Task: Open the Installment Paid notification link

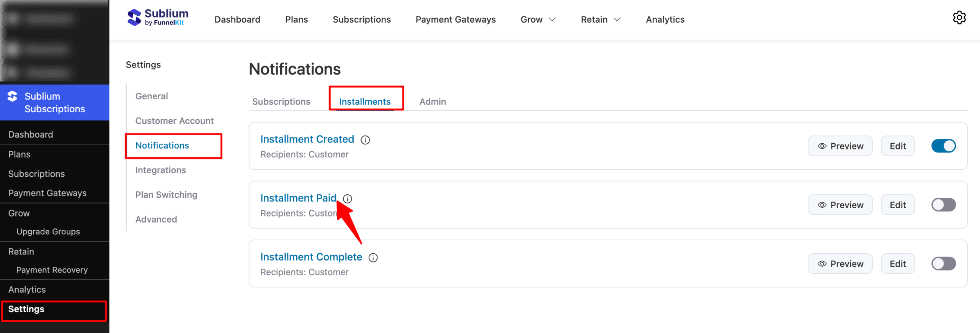Action: [x=298, y=198]
